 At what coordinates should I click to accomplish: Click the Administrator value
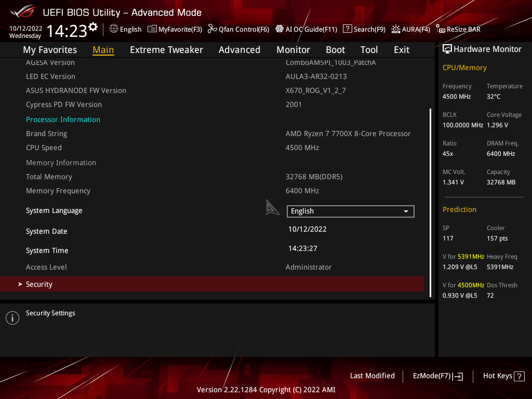click(x=309, y=267)
